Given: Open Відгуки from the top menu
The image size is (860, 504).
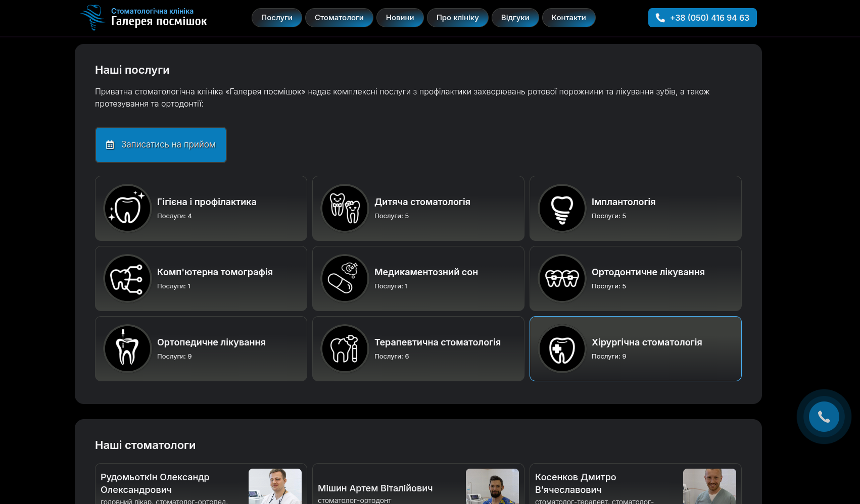Looking at the screenshot, I should pos(515,18).
